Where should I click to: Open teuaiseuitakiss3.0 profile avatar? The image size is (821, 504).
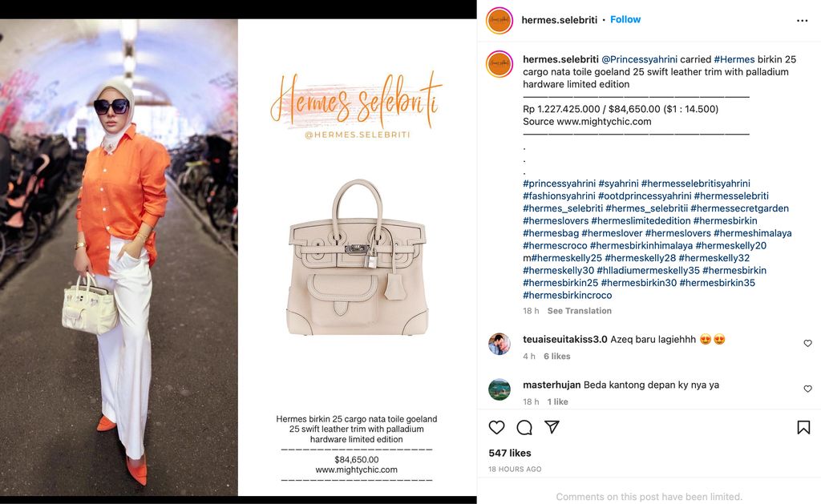(499, 344)
